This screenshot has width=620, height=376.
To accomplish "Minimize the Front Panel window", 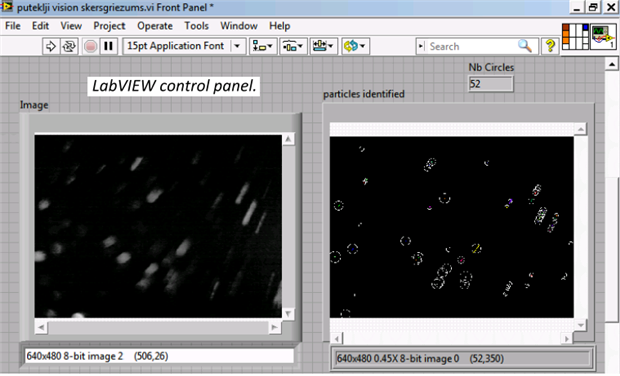I will click(x=577, y=8).
